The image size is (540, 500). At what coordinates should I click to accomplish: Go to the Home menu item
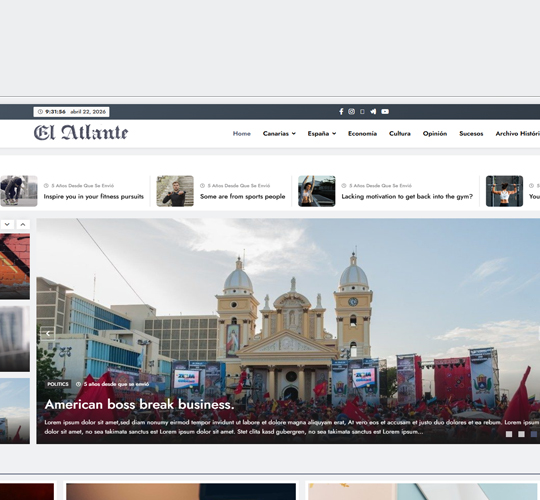pos(241,134)
